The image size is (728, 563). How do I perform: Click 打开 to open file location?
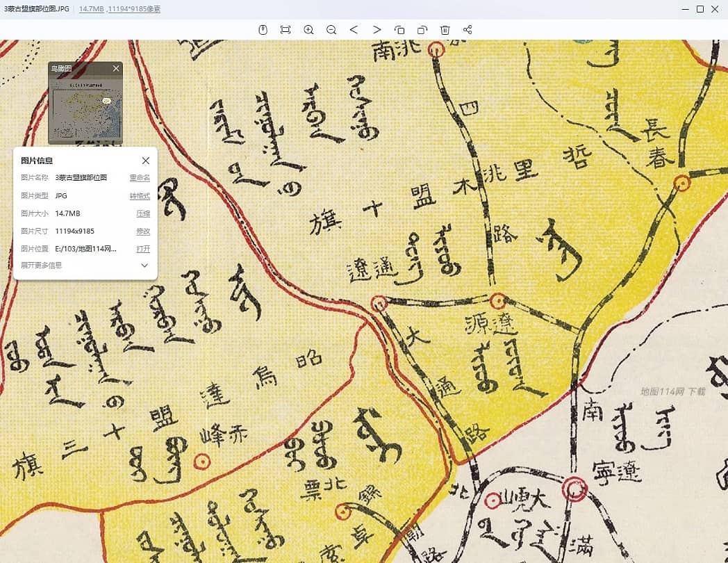pos(143,249)
